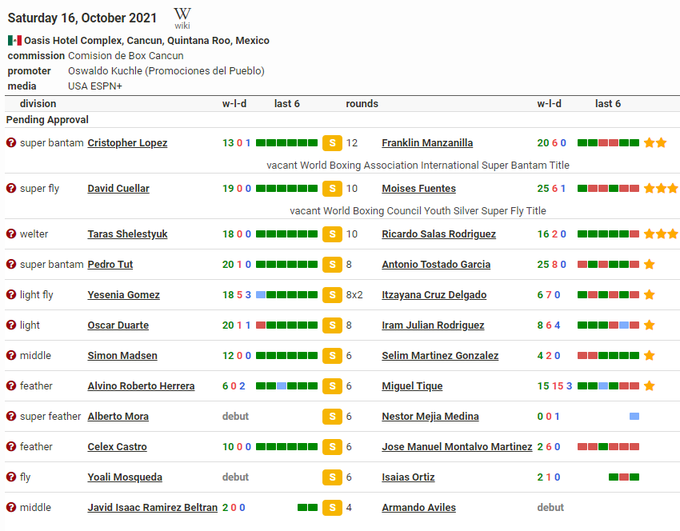Click question mark icon beside Cristopher Lopez
The image size is (680, 531).
pos(11,143)
